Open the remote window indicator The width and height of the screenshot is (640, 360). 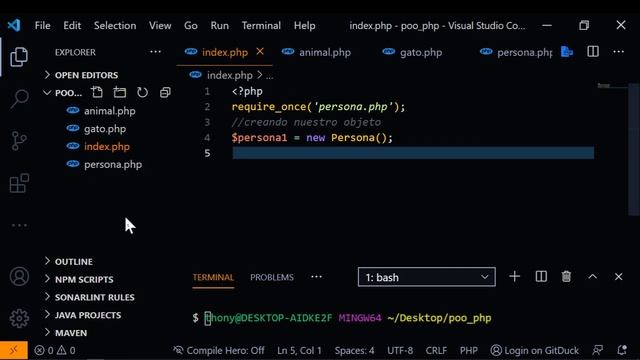pyautogui.click(x=14, y=350)
